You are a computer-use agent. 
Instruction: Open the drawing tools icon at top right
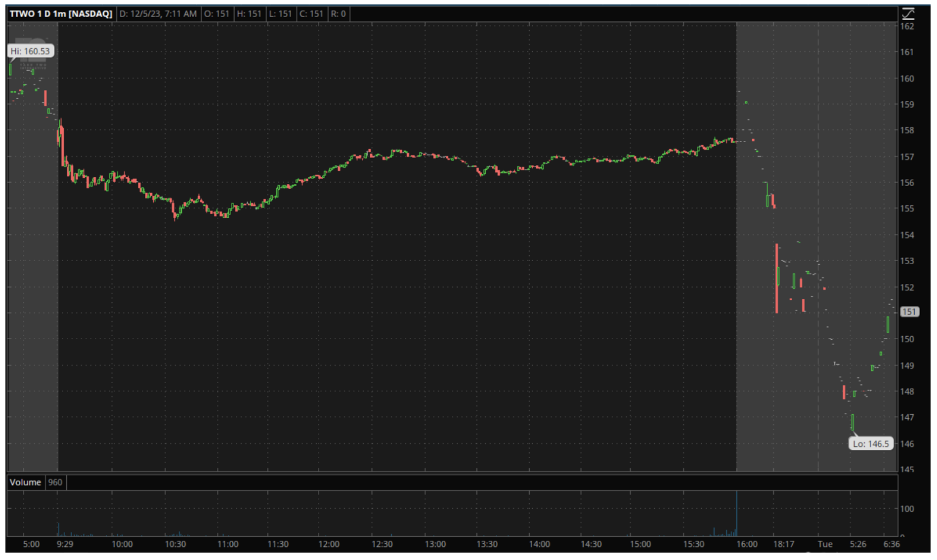pos(908,13)
